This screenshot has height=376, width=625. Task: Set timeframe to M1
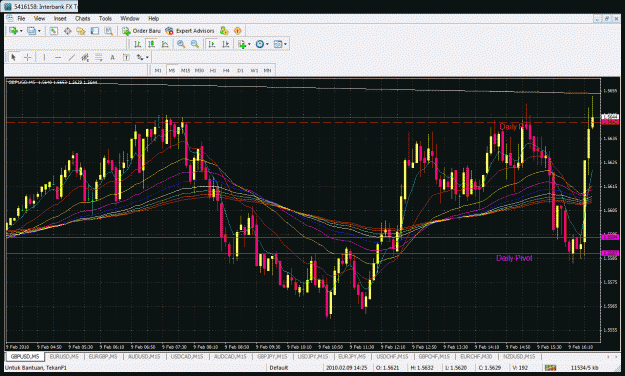point(158,71)
